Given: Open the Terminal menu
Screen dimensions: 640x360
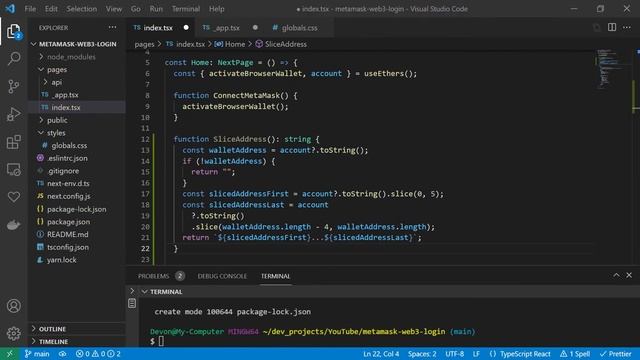Looking at the screenshot, I should (186, 9).
